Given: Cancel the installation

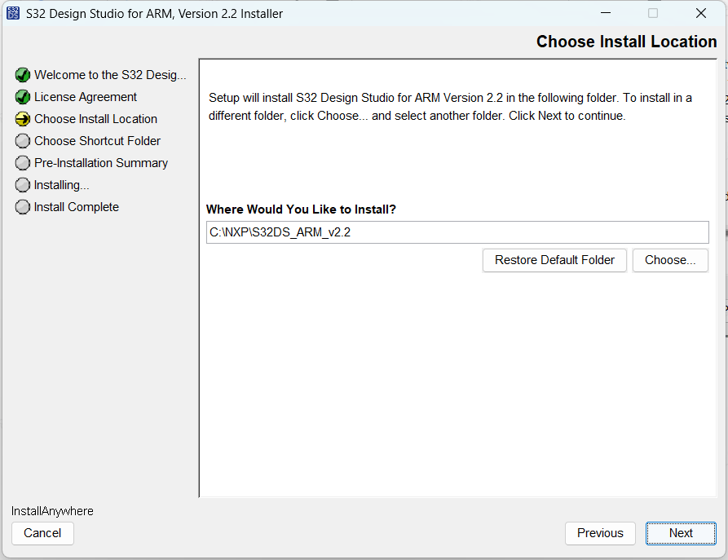Looking at the screenshot, I should click(x=42, y=533).
